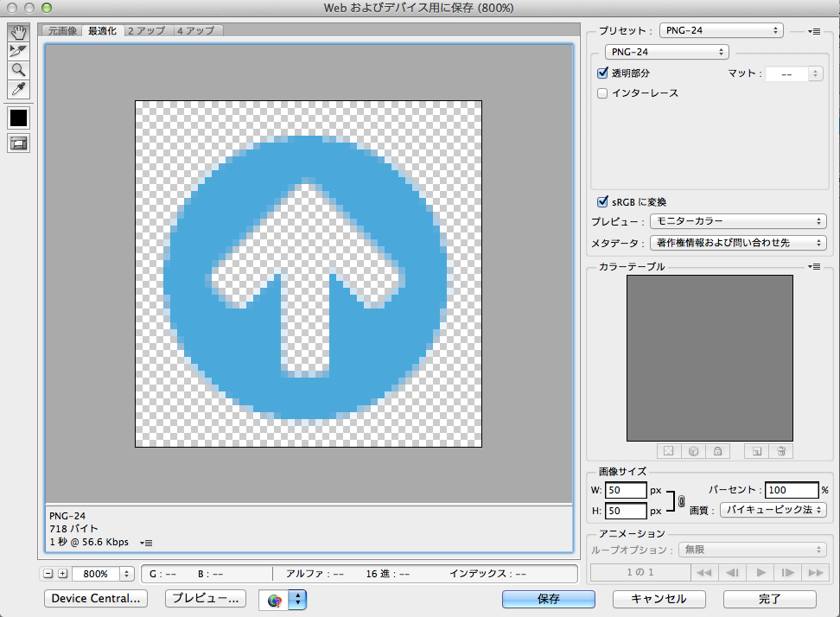The width and height of the screenshot is (840, 617).
Task: Switch to the 元画像 tab
Action: click(x=62, y=30)
